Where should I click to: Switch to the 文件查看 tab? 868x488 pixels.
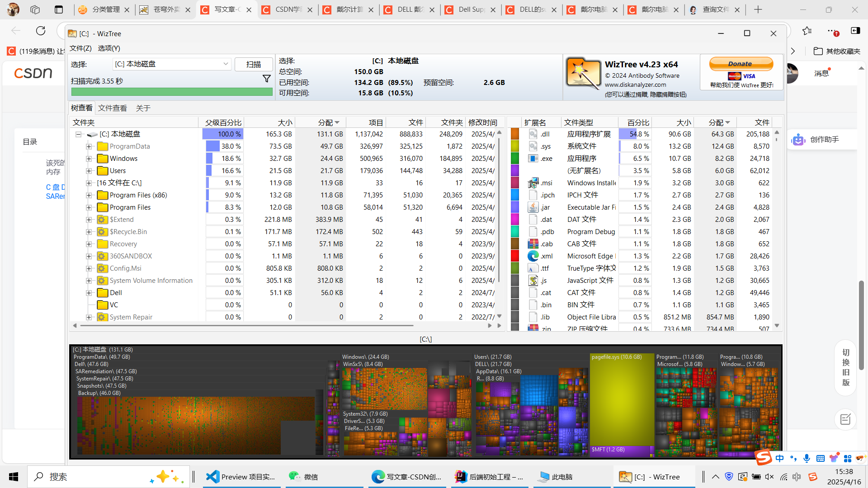coord(113,108)
